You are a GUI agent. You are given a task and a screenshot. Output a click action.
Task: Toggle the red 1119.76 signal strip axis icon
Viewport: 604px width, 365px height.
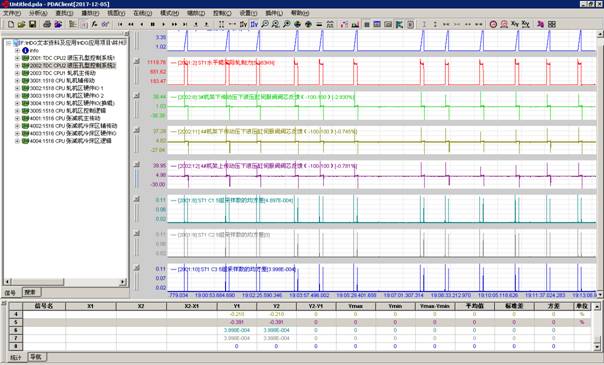137,61
